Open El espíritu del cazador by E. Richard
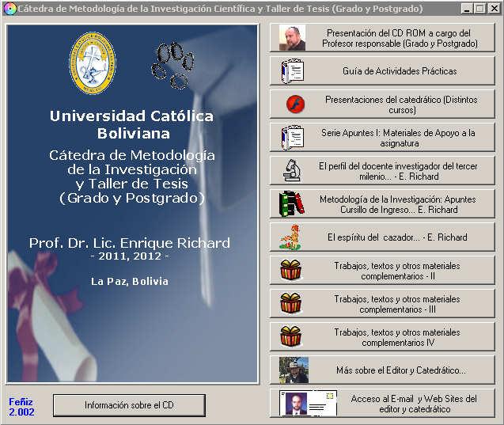504x425 pixels. coord(382,237)
